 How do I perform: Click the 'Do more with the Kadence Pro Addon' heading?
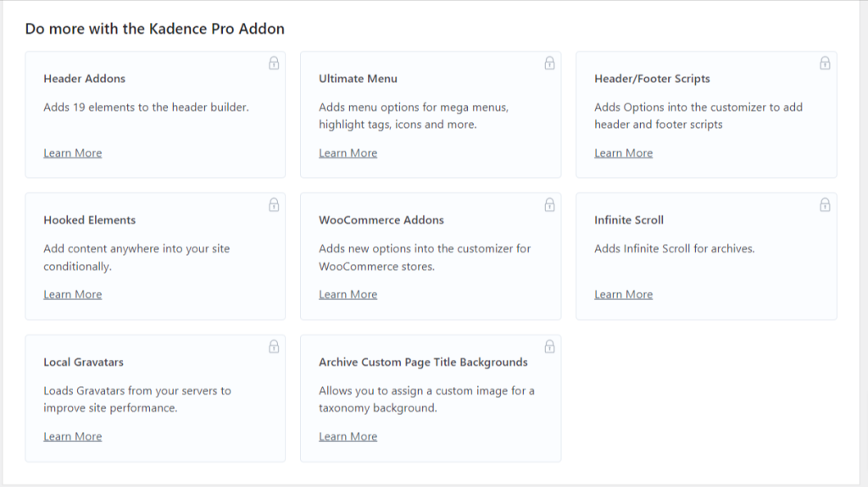coord(155,29)
